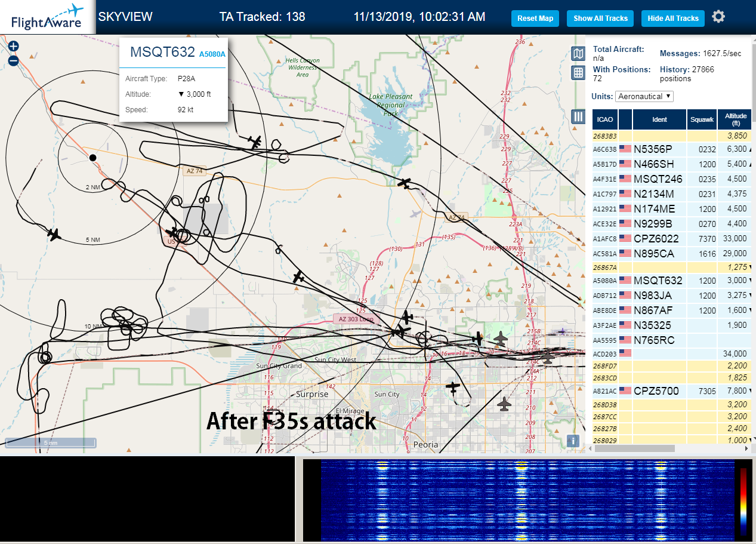Click US flag in N5356P row

pyautogui.click(x=625, y=149)
